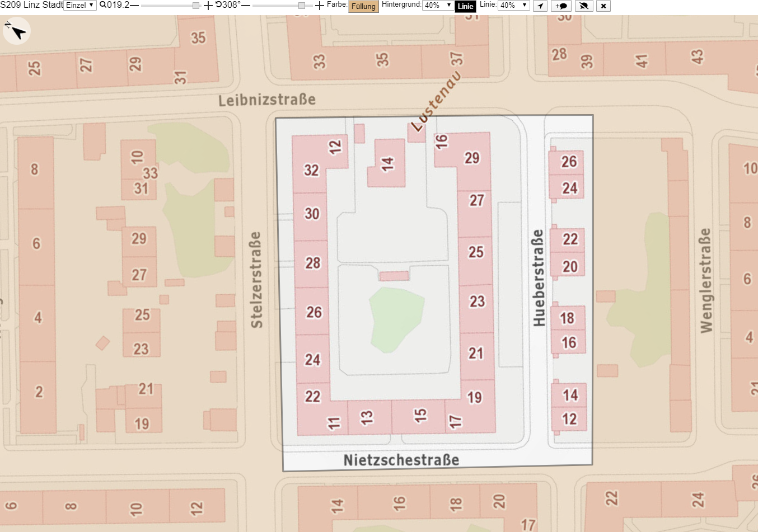This screenshot has width=758, height=532.
Task: Click the zoom minus icon next to 019.2
Action: 134,6
